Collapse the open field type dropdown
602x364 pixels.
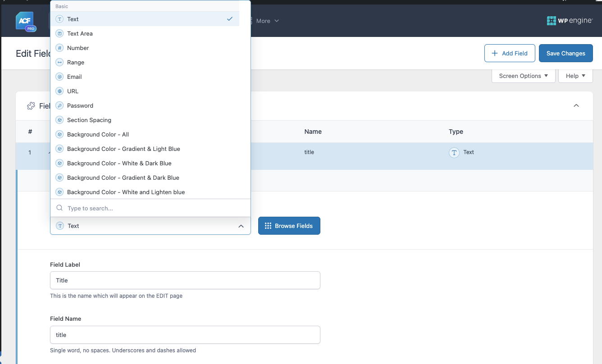click(241, 226)
